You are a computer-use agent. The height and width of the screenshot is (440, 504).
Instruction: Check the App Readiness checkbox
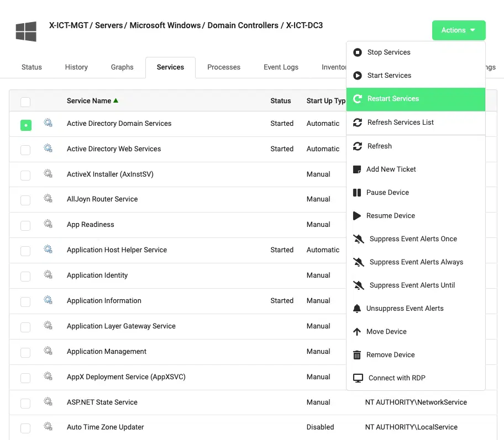pos(25,226)
